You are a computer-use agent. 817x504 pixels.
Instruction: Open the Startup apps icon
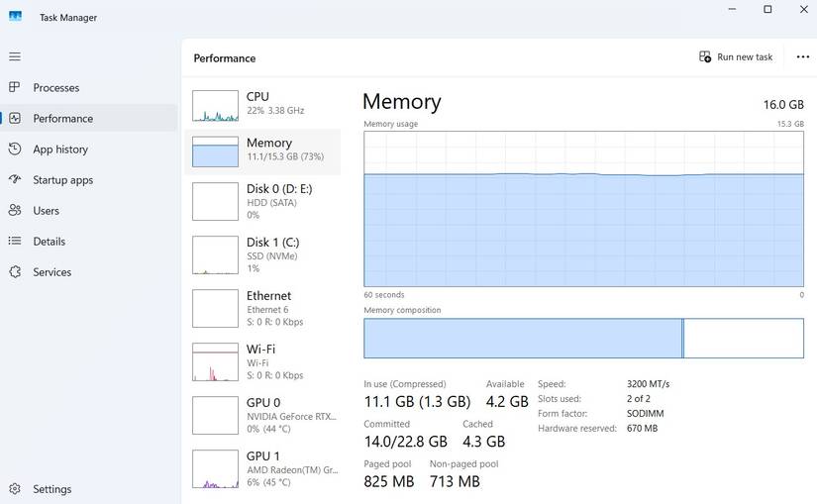coord(15,179)
